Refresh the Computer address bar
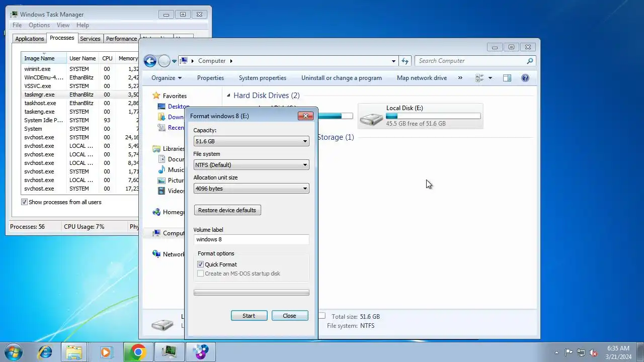This screenshot has width=644, height=362. 405,61
